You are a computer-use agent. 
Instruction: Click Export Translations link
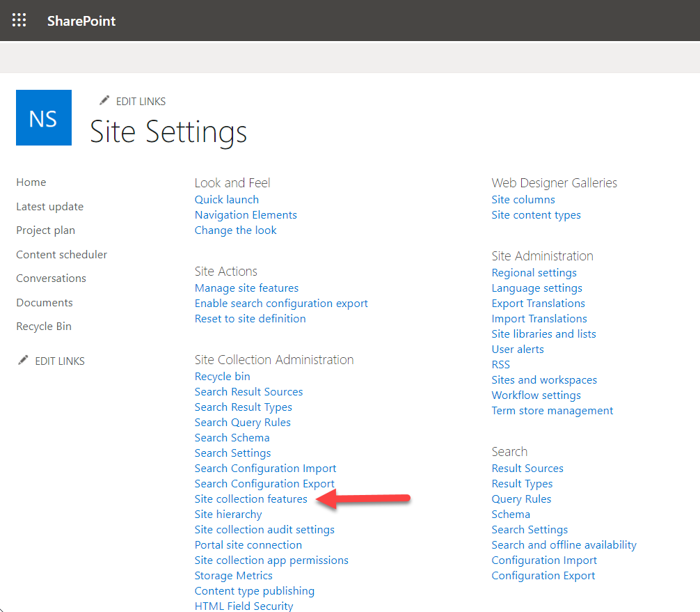tap(538, 304)
